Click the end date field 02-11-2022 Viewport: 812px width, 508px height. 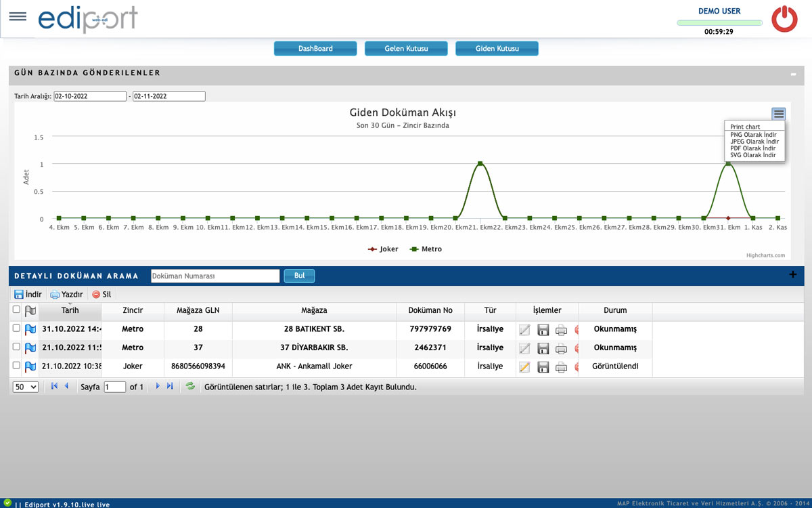[169, 96]
